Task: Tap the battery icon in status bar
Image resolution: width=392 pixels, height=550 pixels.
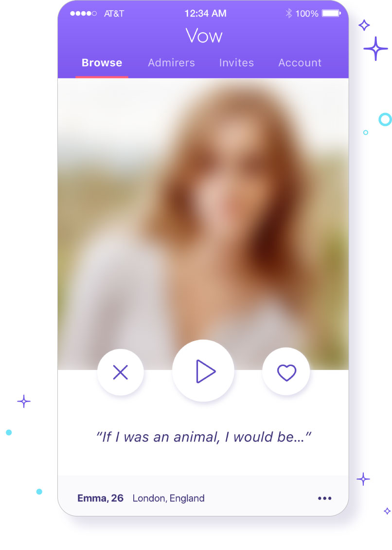Action: 331,13
